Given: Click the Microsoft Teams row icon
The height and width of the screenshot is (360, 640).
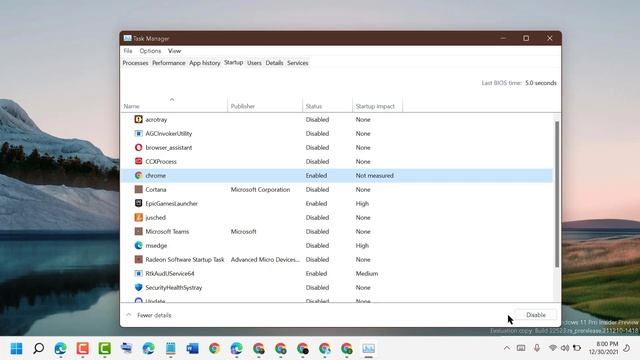Looking at the screenshot, I should point(138,231).
